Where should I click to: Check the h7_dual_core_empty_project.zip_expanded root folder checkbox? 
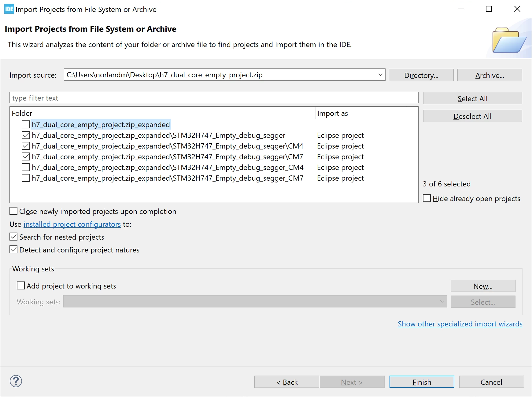tap(26, 124)
